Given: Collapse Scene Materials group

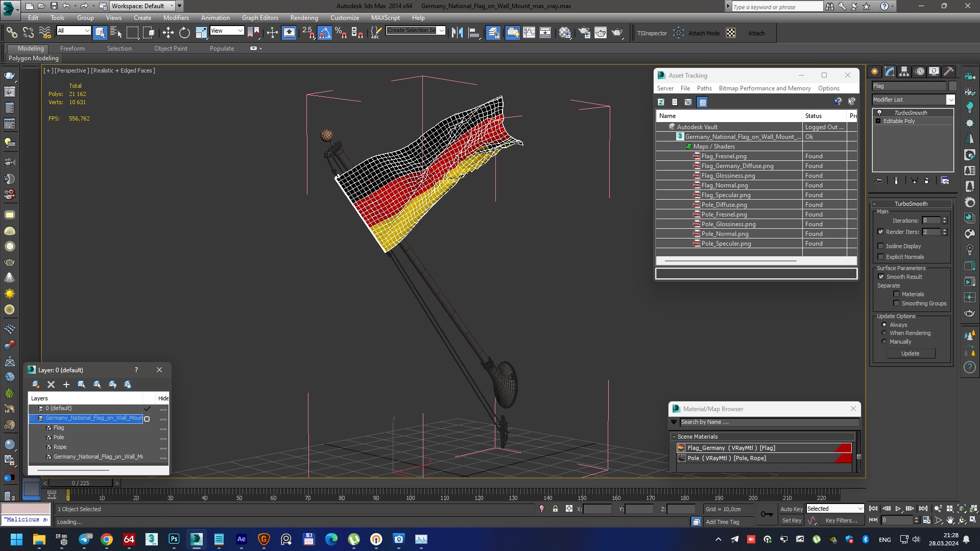Looking at the screenshot, I should (674, 437).
